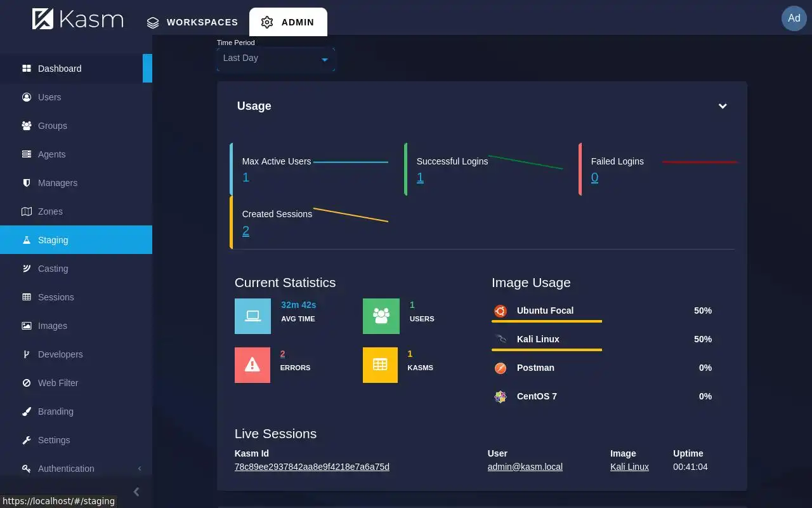Open the admin@kasm.local user link
Screen dimensions: 812x508
tap(525, 467)
